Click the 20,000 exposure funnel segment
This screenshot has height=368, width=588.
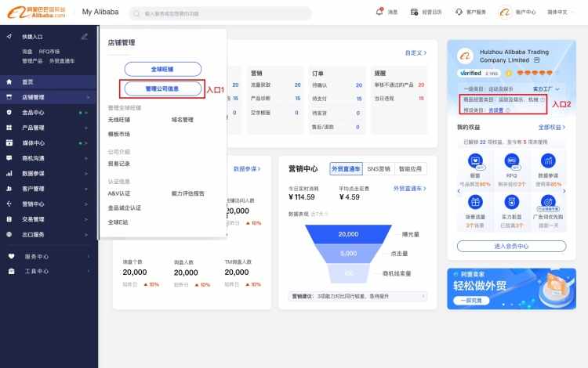[x=348, y=234]
